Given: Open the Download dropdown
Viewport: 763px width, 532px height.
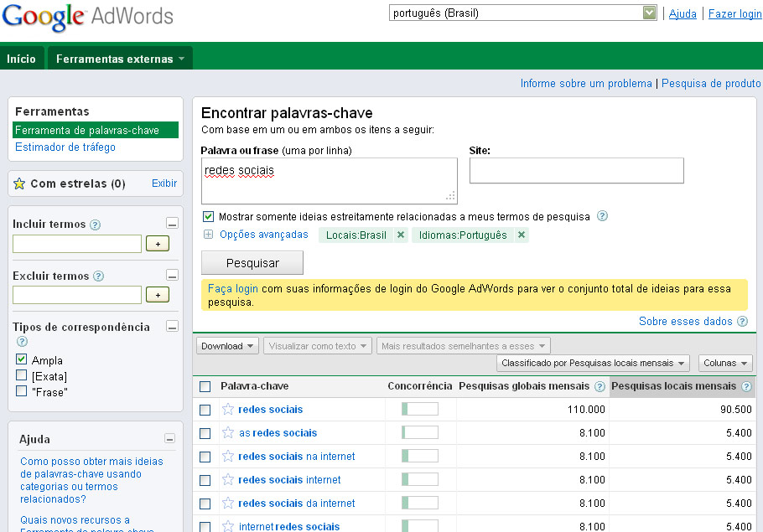Looking at the screenshot, I should [x=227, y=346].
